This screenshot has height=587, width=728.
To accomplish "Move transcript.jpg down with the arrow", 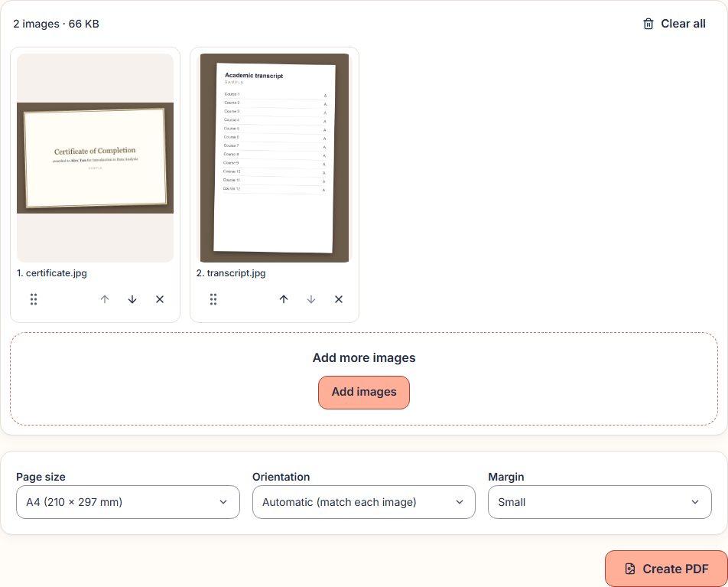I will click(311, 299).
